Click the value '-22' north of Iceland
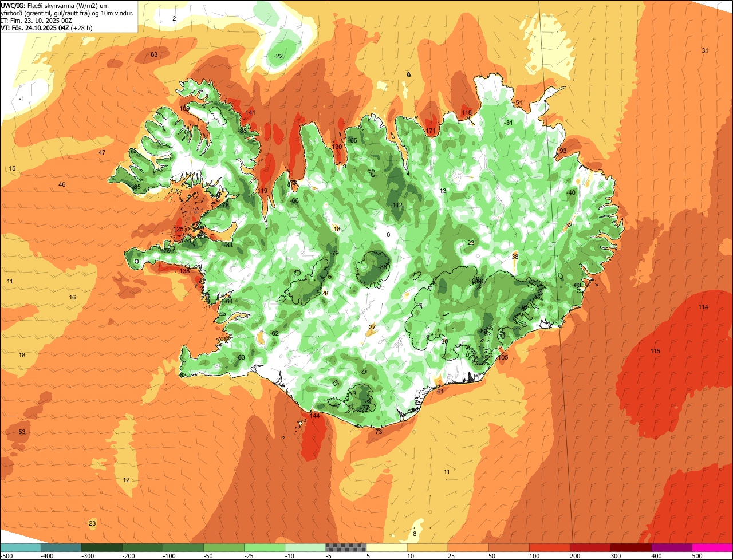733x560 pixels. (x=278, y=56)
